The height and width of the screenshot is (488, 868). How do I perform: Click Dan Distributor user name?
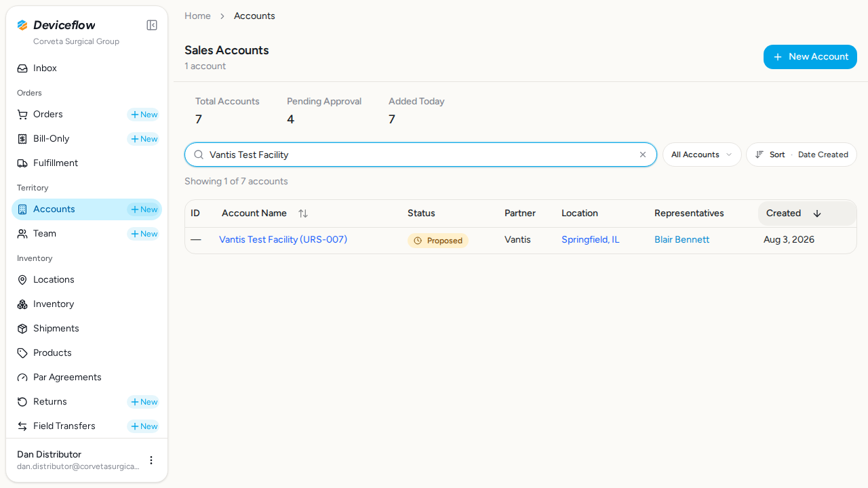click(49, 454)
